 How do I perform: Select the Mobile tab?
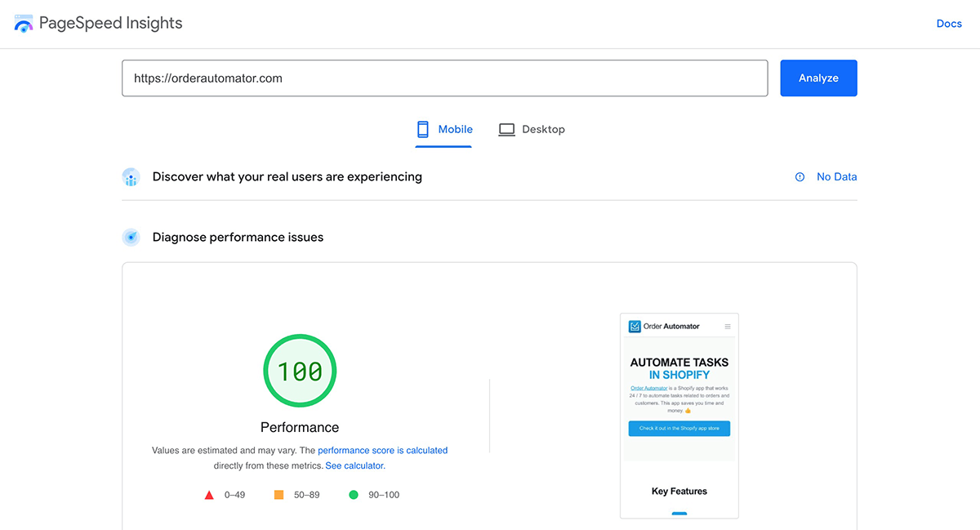click(x=443, y=129)
